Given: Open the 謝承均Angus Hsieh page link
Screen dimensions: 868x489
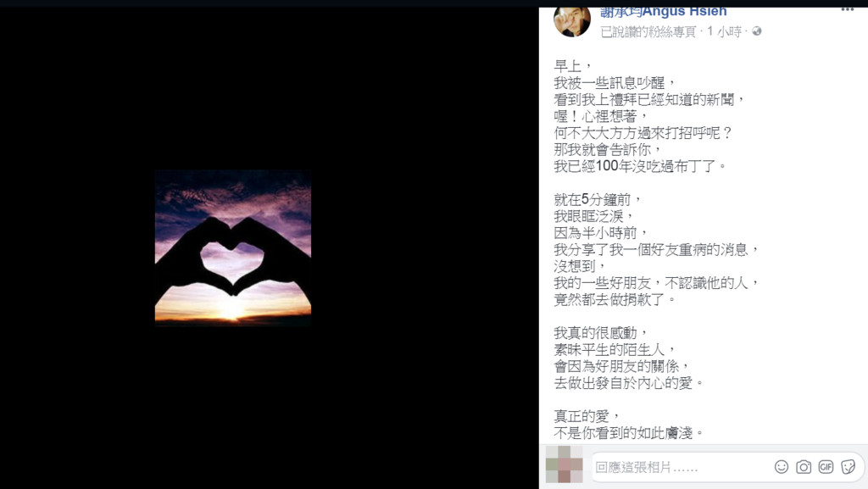Looking at the screenshot, I should (x=664, y=12).
